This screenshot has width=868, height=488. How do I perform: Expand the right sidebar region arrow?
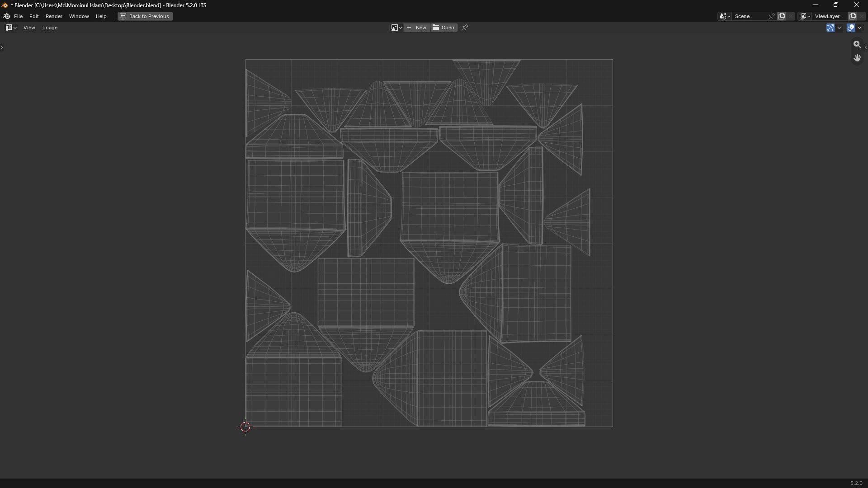(865, 47)
